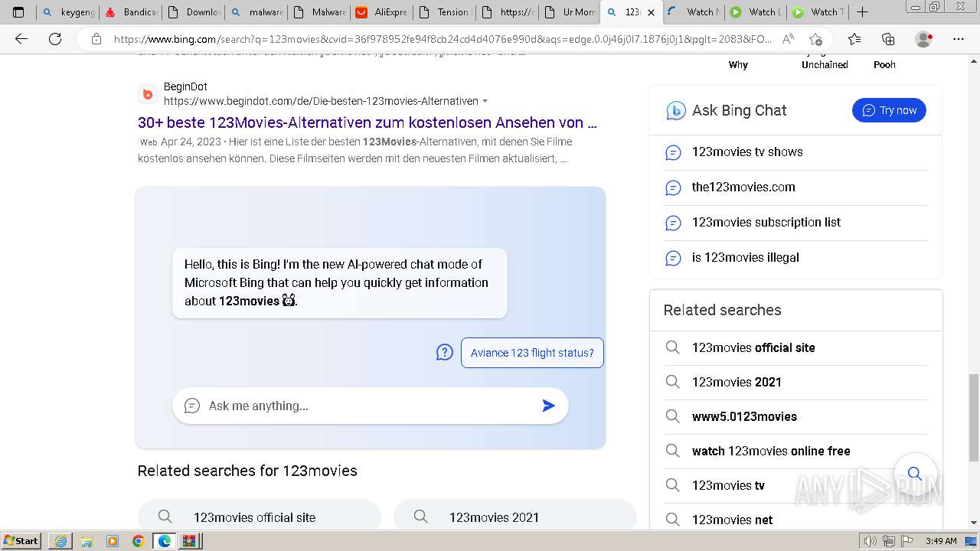The image size is (980, 551).
Task: Add this page to favorites
Action: pyautogui.click(x=816, y=39)
